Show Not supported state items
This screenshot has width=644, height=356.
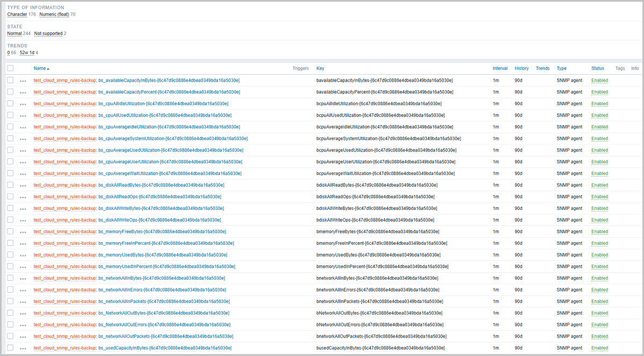tap(49, 33)
